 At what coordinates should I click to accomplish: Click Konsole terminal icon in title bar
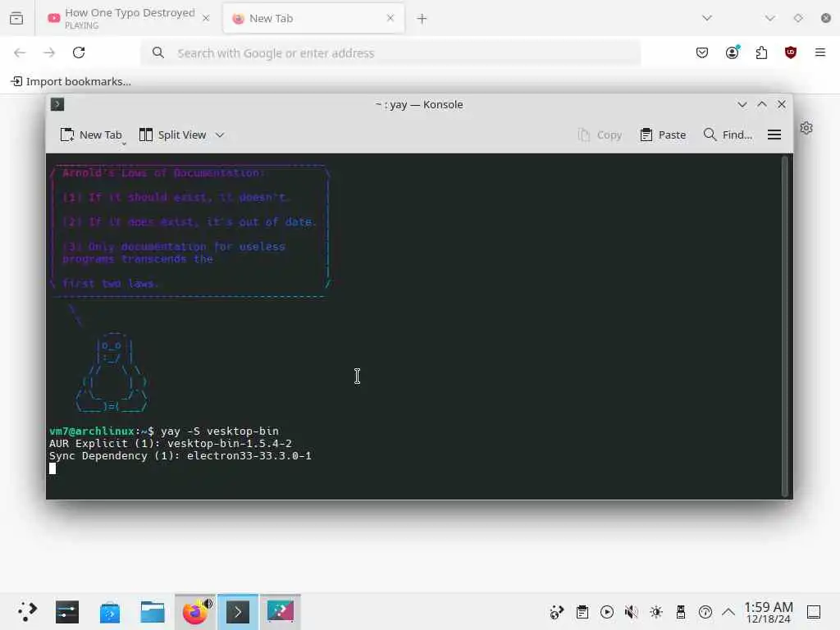[57, 104]
